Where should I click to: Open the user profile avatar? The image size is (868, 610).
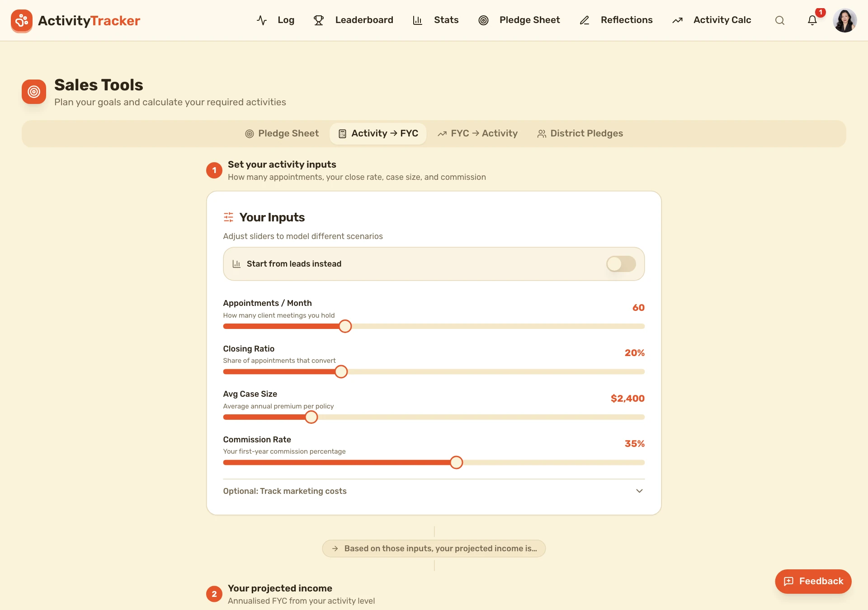pos(844,20)
